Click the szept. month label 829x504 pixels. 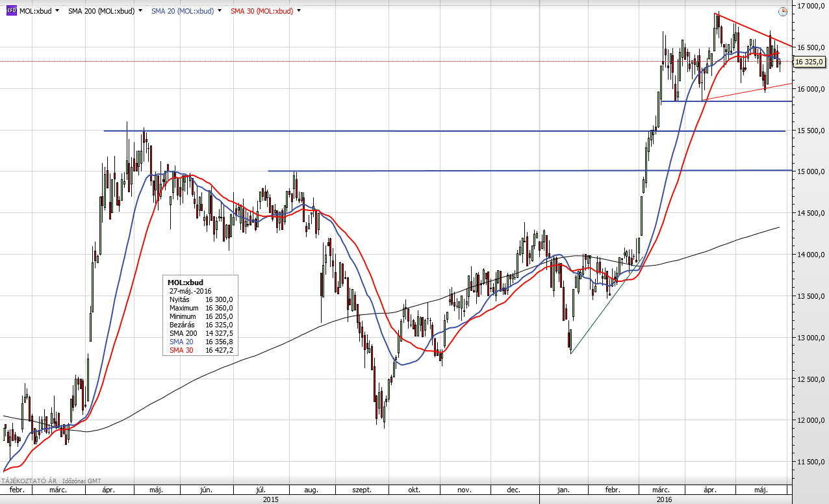362,490
